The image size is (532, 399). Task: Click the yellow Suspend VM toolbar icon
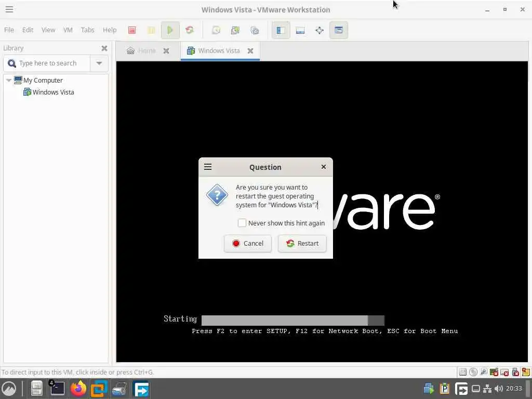tap(151, 30)
